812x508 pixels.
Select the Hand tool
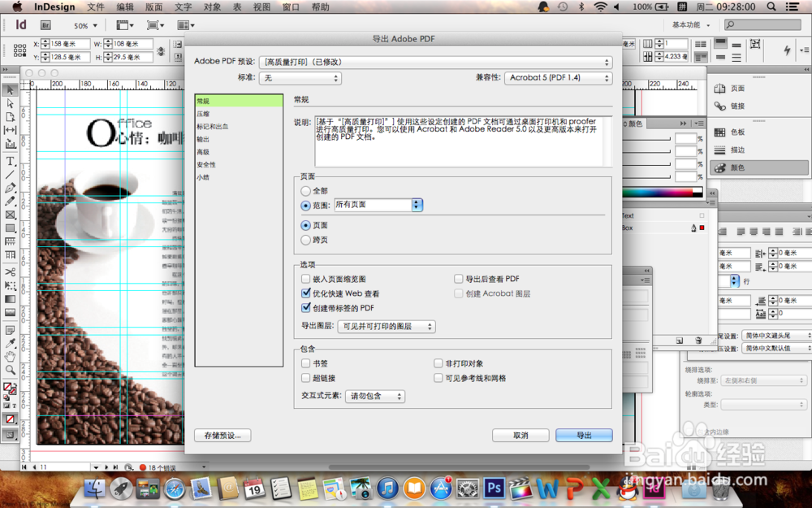pos(10,357)
